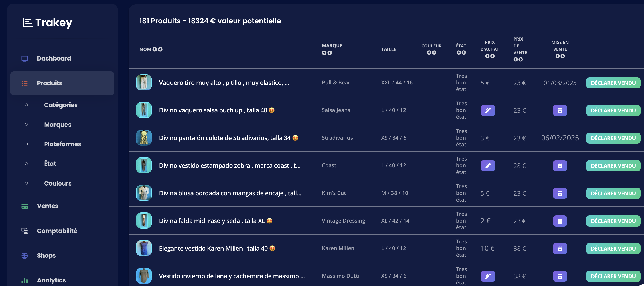
Task: Sort PRIX D'ACHAT descending
Action: 493,56
